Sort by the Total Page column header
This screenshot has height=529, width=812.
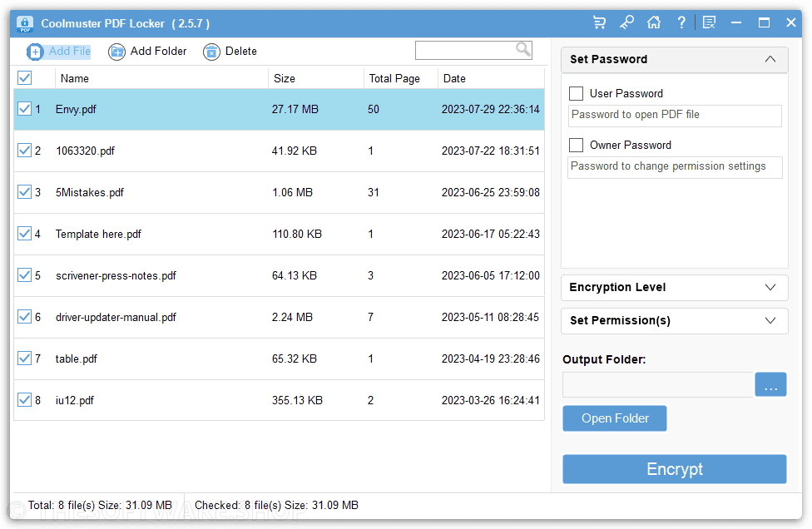394,78
